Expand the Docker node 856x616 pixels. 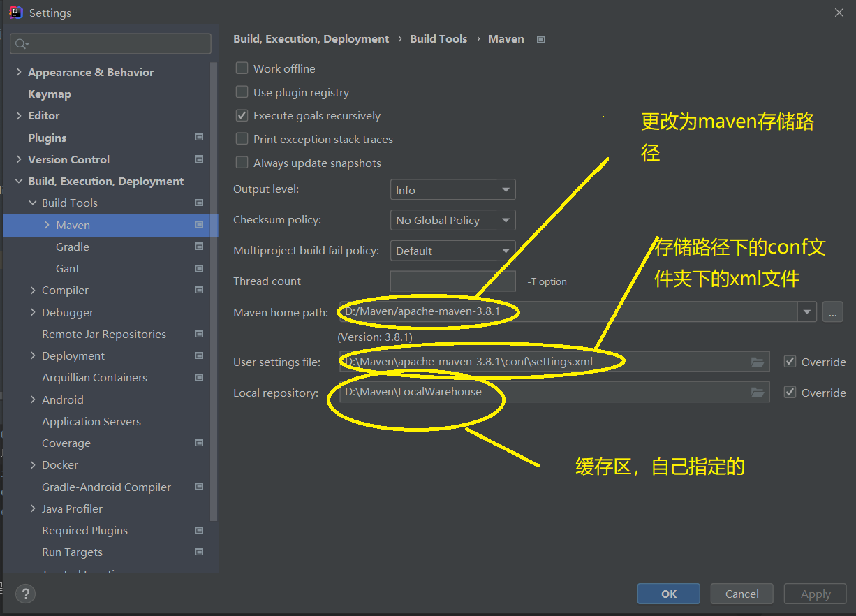pos(33,464)
